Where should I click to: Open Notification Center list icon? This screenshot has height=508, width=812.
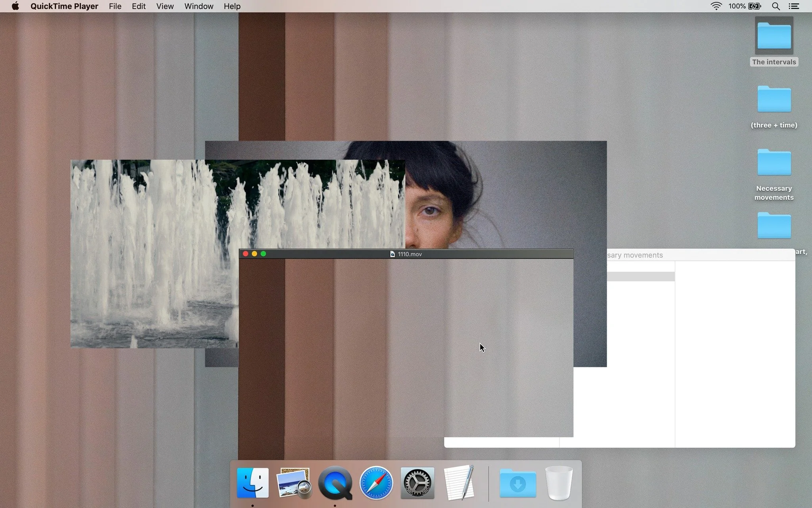click(794, 6)
